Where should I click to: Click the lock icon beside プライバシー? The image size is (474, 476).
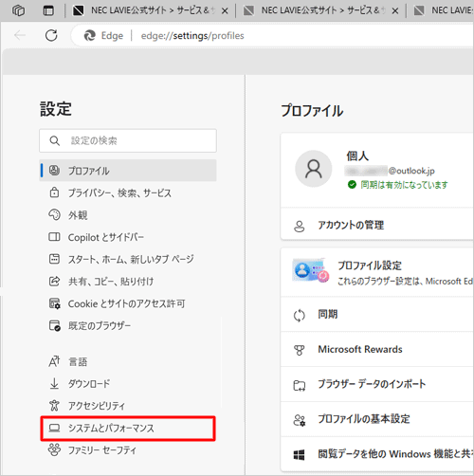click(x=54, y=192)
